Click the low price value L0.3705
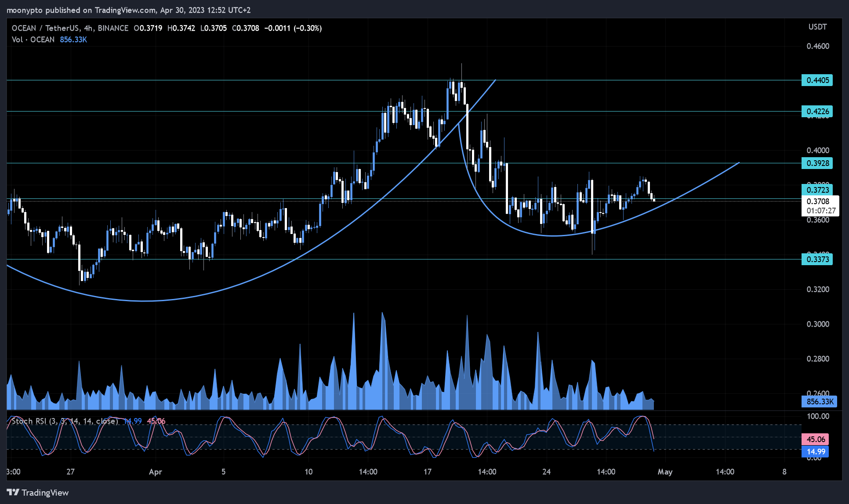This screenshot has width=849, height=504. [x=214, y=28]
